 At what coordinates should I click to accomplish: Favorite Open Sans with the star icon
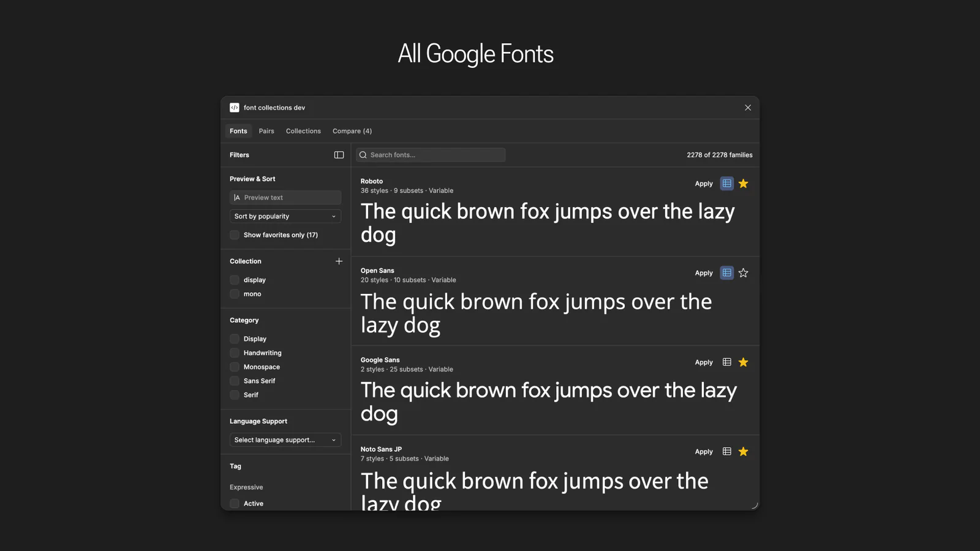[x=744, y=273]
